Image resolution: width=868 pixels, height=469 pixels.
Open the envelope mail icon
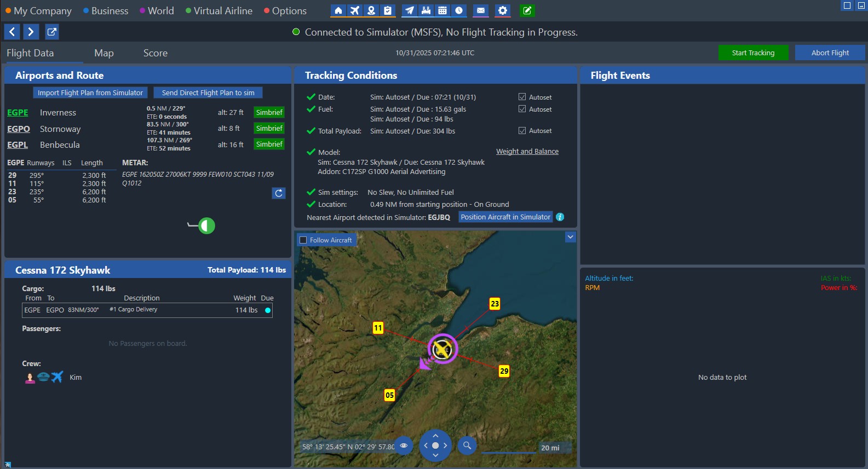(x=480, y=10)
